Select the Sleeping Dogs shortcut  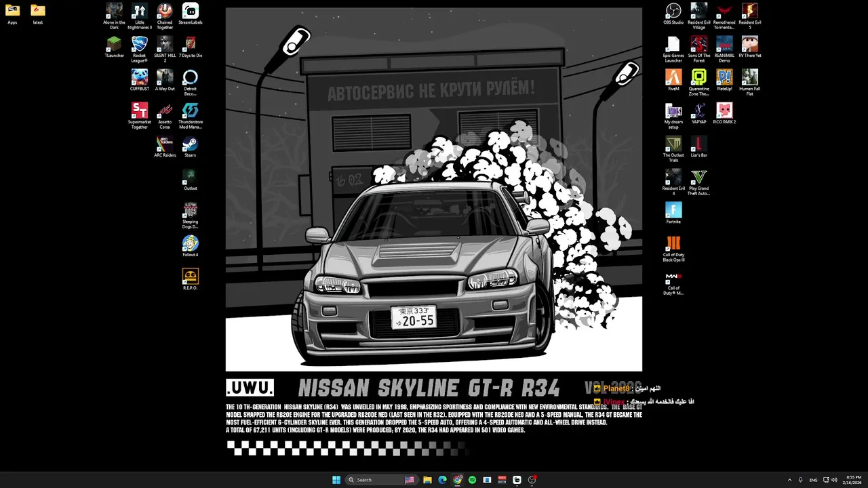[191, 216]
